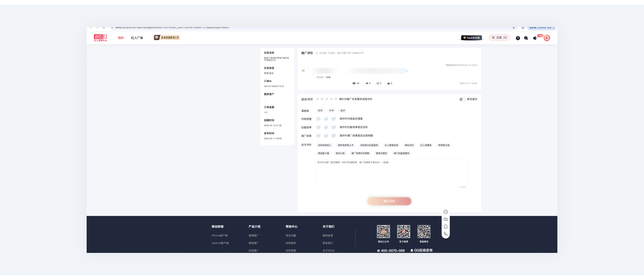644x280 pixels.
Task: Click the floating phone contact icon
Action: click(x=446, y=234)
